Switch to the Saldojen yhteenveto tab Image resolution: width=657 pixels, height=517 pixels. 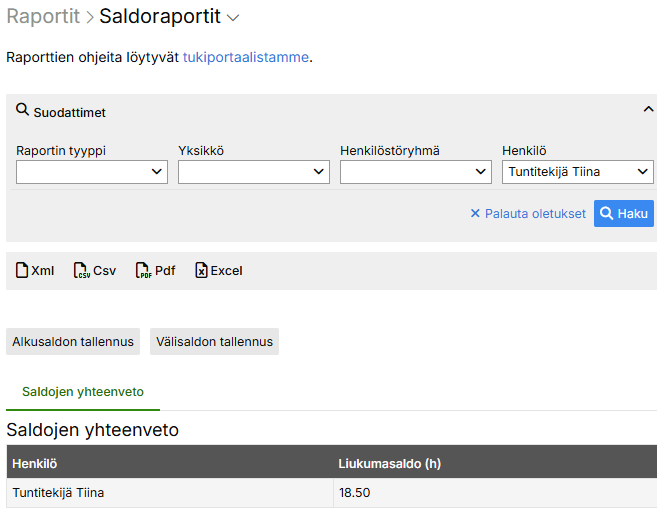click(x=83, y=392)
